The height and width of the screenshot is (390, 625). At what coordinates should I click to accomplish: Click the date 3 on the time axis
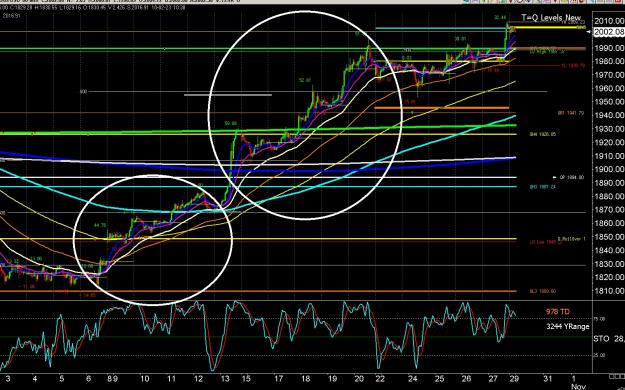click(8, 379)
